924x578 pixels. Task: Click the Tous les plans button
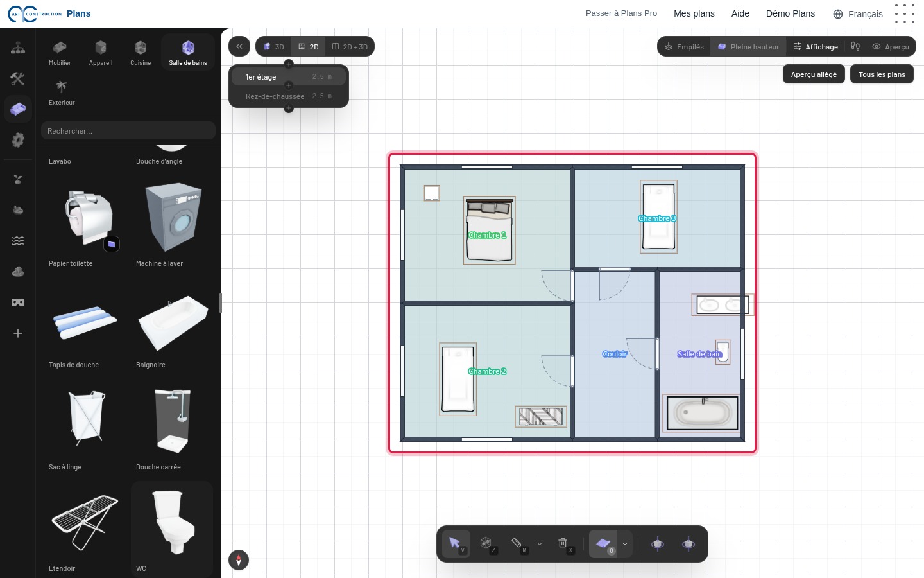coord(882,74)
